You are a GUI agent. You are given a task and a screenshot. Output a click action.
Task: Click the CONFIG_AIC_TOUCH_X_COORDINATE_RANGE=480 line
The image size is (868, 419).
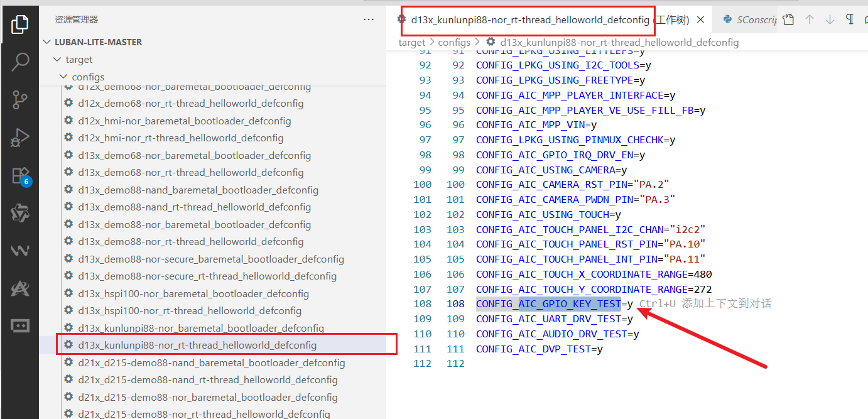tap(594, 275)
